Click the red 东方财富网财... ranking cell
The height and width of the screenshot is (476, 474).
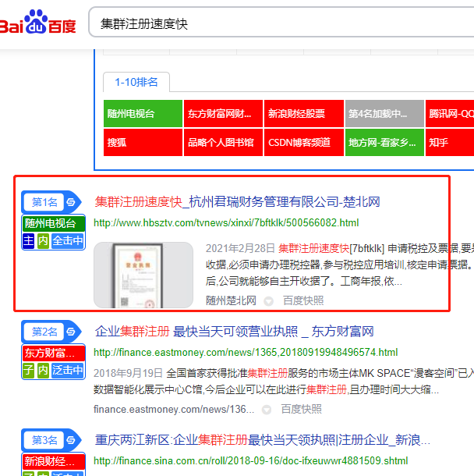point(223,113)
